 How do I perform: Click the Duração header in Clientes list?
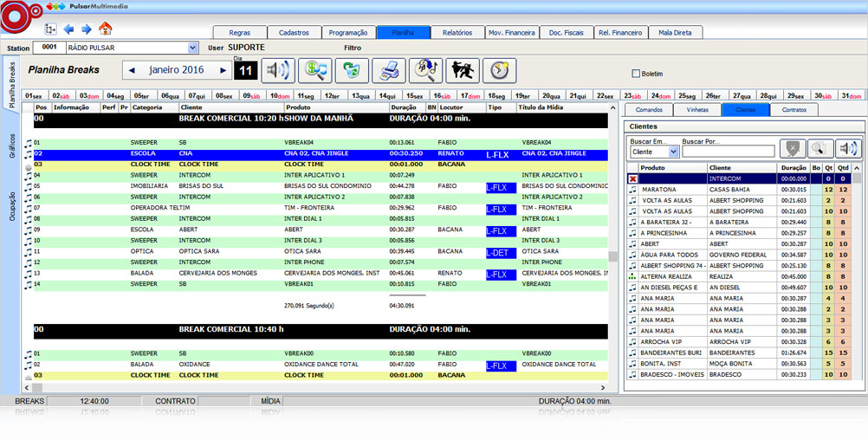point(794,168)
